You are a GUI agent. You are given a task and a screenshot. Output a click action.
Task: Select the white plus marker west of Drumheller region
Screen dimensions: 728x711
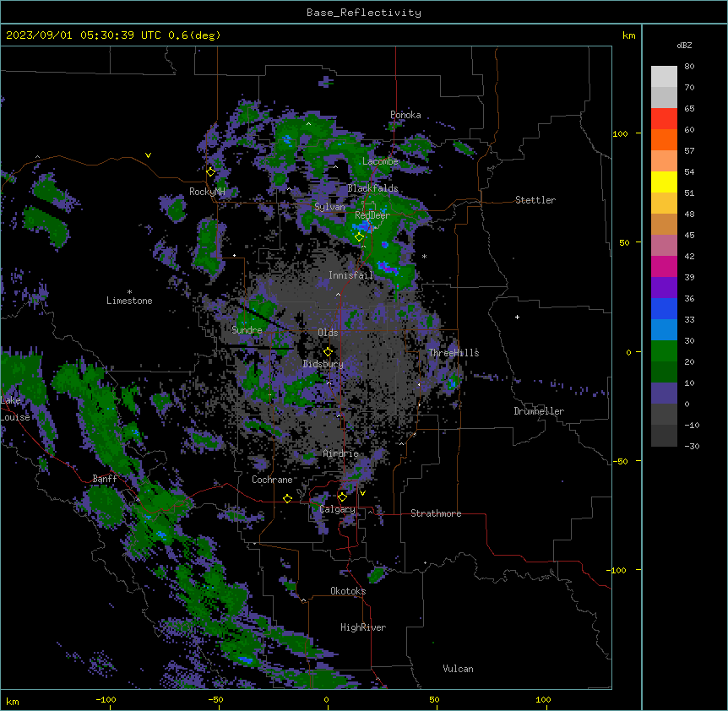pos(517,317)
